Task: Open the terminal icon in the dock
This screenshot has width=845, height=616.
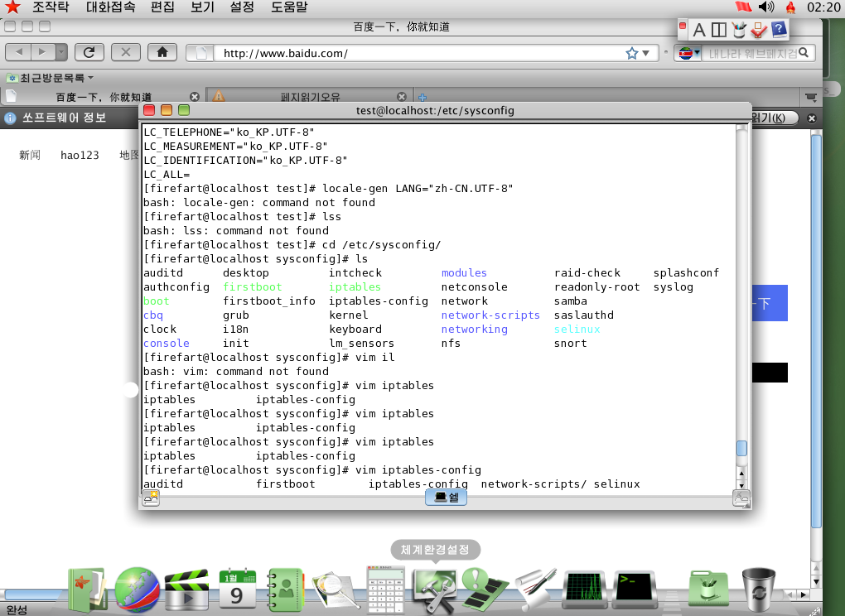Action: coord(634,589)
